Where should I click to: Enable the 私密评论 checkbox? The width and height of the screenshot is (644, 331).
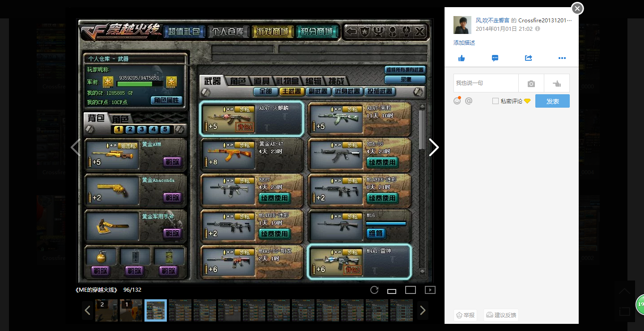[496, 101]
